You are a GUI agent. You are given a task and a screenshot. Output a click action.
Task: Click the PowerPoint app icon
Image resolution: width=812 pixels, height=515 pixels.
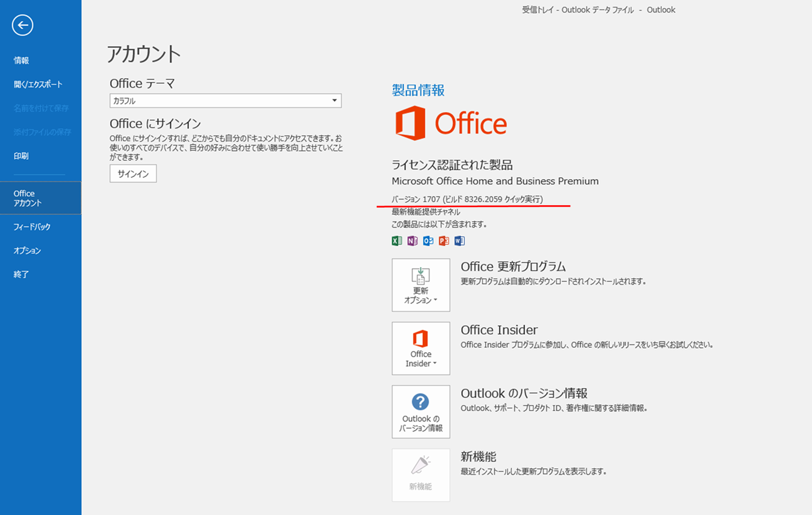point(444,241)
